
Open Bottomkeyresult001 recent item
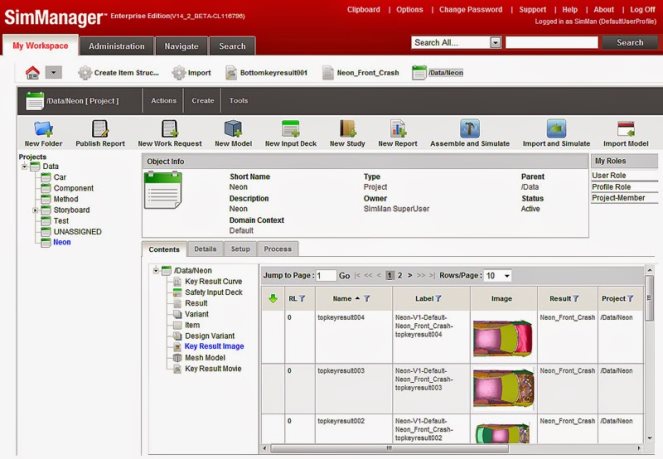pos(266,73)
